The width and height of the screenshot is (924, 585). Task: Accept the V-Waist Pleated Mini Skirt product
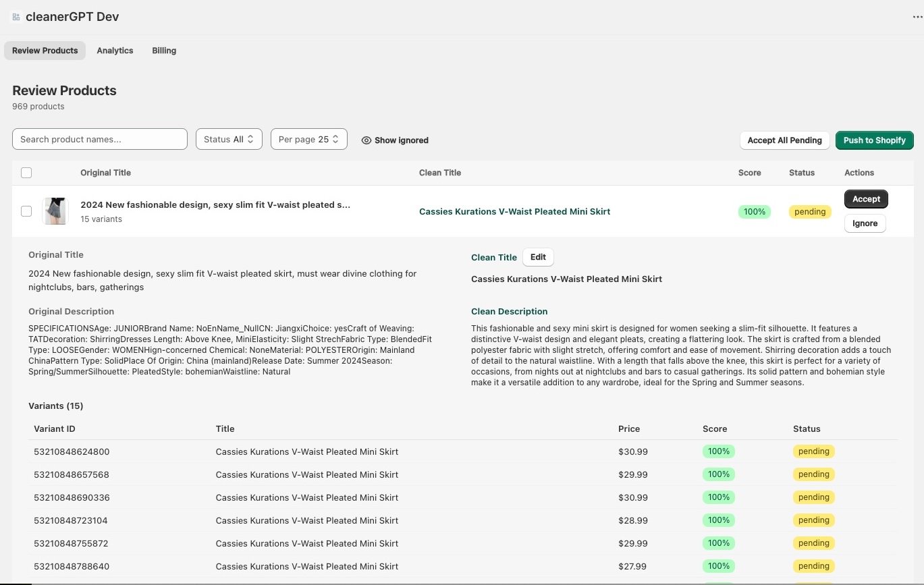pyautogui.click(x=866, y=199)
